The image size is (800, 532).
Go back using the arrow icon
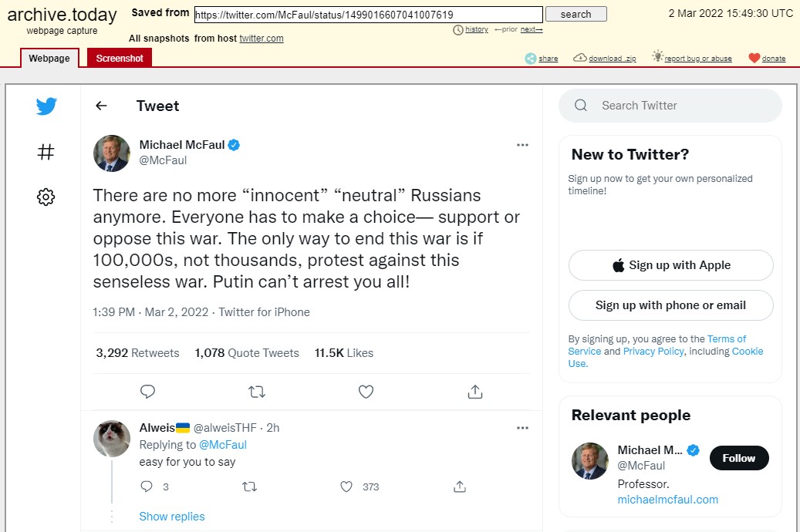click(101, 106)
